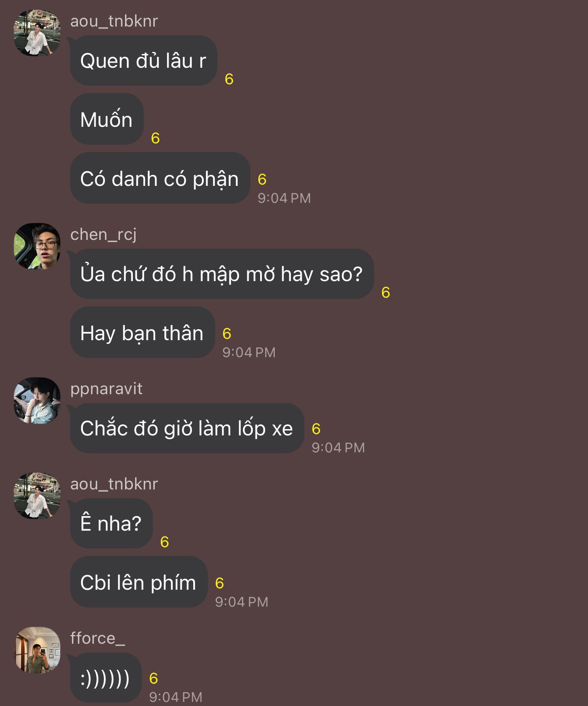Tap chen_rcj's profile picture
The height and width of the screenshot is (706, 588).
point(37,246)
